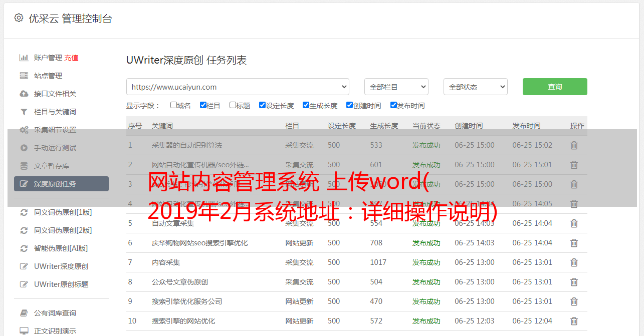Toggle the 标题 display field checkbox
Image resolution: width=644 pixels, height=336 pixels.
point(233,105)
